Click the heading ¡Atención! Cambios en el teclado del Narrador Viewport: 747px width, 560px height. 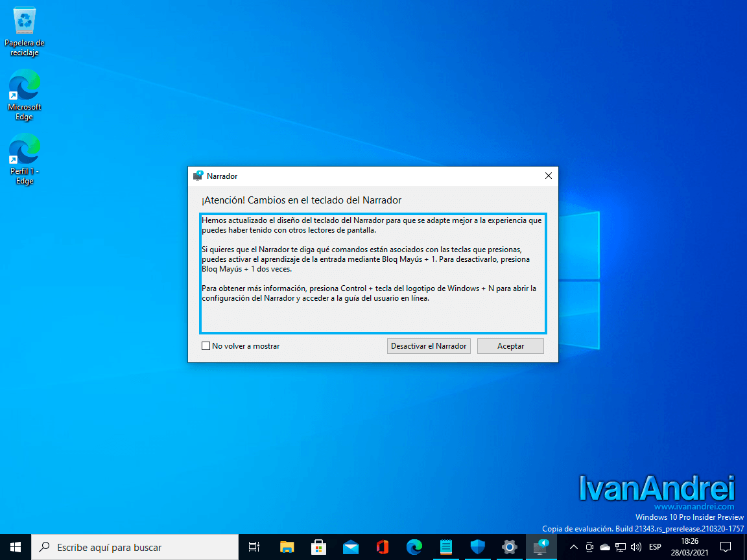(302, 200)
